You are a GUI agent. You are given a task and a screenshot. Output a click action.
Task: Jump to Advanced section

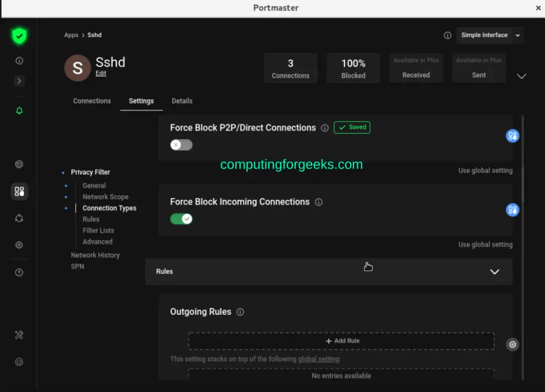coord(98,241)
